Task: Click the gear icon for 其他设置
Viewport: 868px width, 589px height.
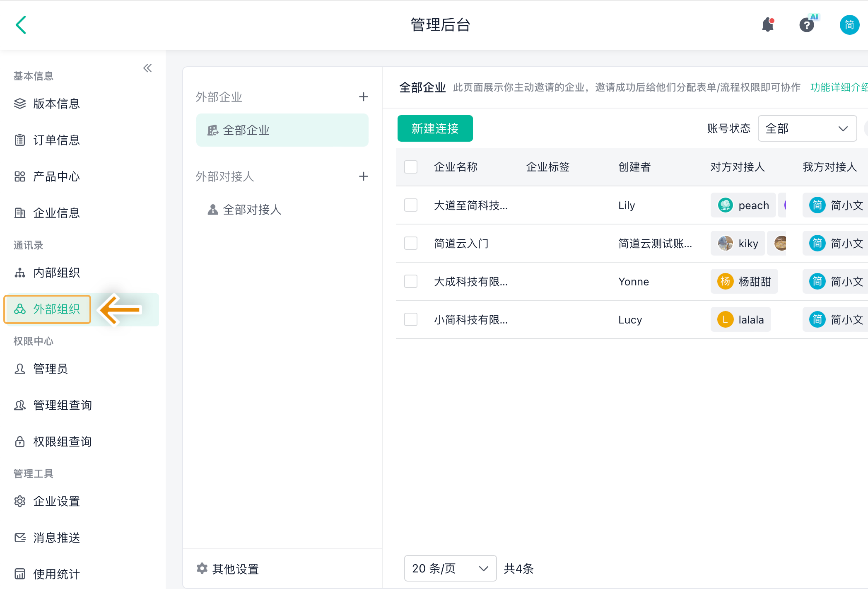Action: (x=202, y=568)
